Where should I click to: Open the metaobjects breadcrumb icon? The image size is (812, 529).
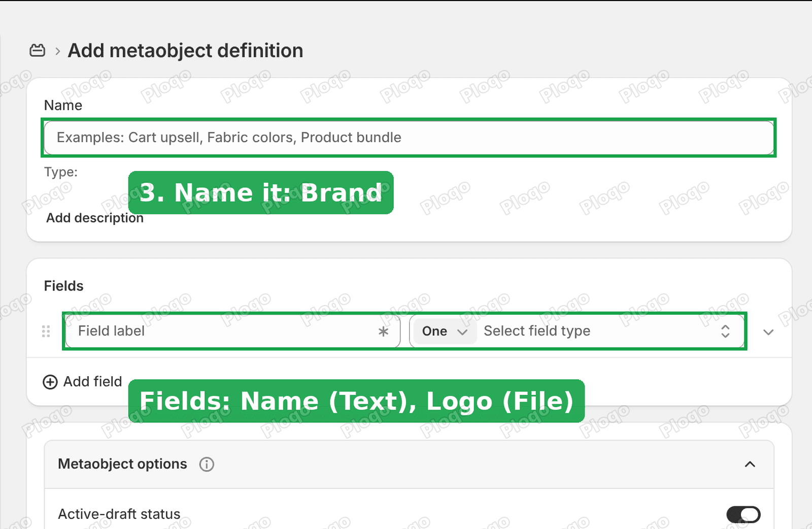[37, 50]
